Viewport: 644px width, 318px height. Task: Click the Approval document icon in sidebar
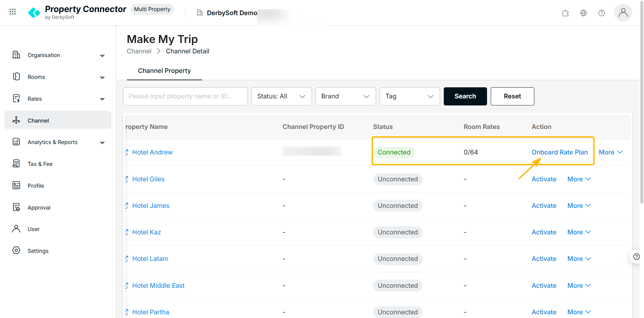16,207
